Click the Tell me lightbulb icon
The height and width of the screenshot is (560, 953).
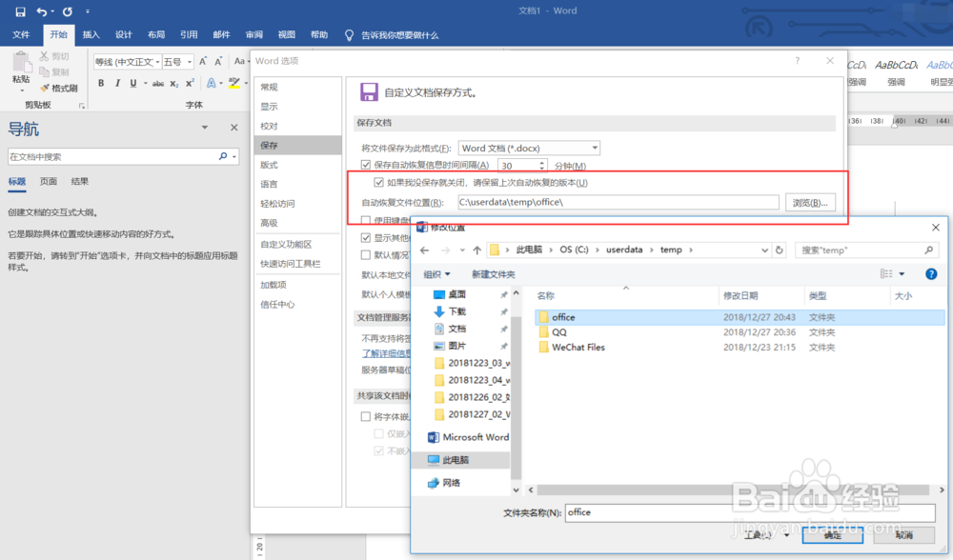349,35
